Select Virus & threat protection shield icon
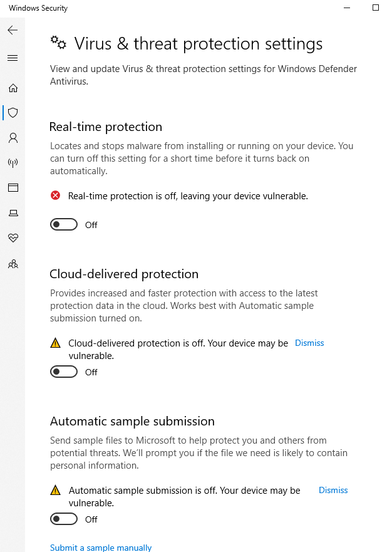 coord(13,113)
